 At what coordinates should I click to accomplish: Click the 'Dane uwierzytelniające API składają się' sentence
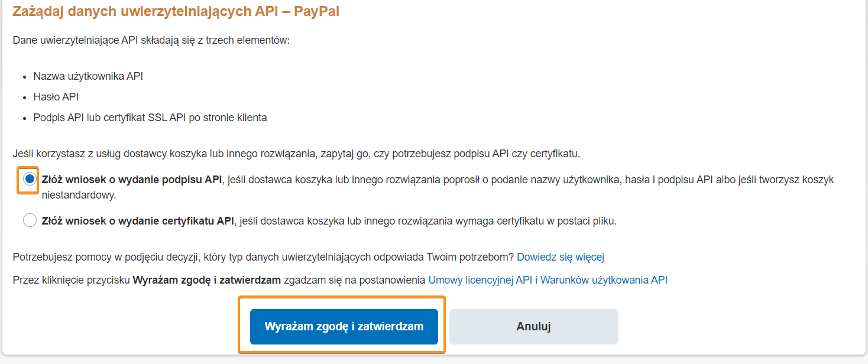point(151,42)
